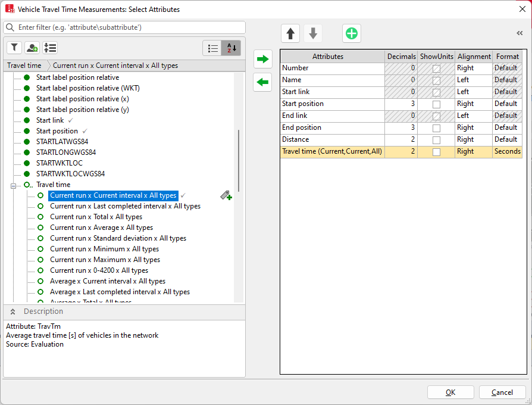
Task: Click the Distance attribute cell
Action: click(333, 139)
